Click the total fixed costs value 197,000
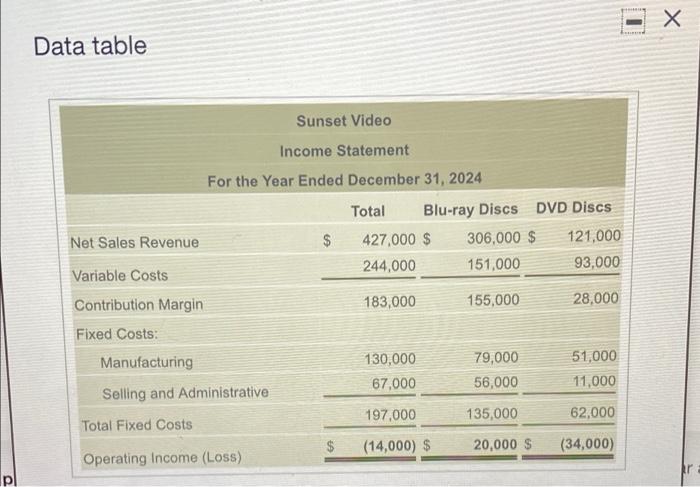This screenshot has width=700, height=487. [x=391, y=415]
